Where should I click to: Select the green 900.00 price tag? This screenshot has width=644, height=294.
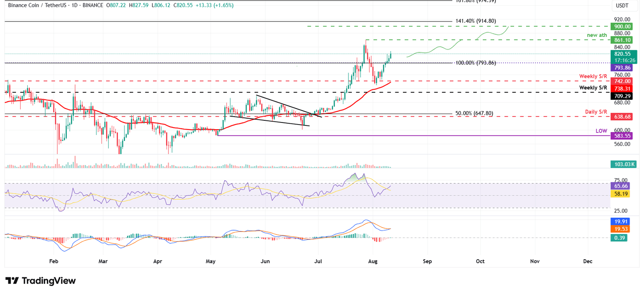[x=624, y=26]
